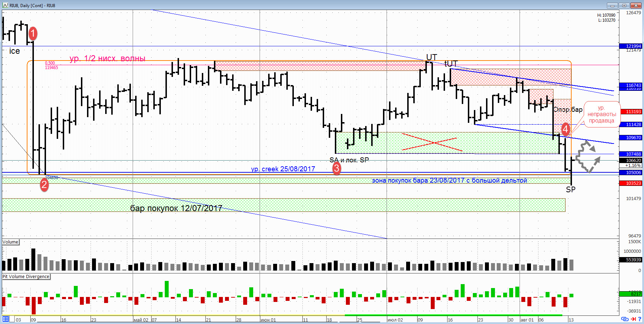Select red circled marker number 4
Screen dimensions: 644x324
pyautogui.click(x=566, y=129)
